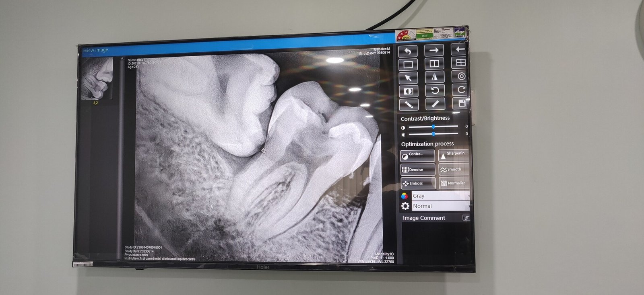Click the Denoise button
The height and width of the screenshot is (295, 644).
click(x=418, y=170)
